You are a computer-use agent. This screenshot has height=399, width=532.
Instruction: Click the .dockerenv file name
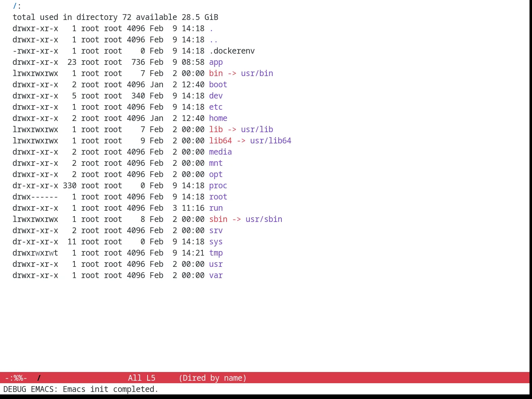click(232, 51)
